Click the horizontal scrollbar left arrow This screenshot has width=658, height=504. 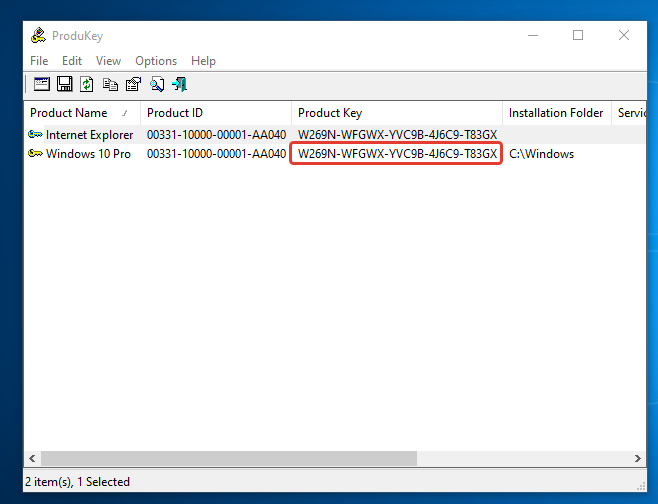point(32,458)
